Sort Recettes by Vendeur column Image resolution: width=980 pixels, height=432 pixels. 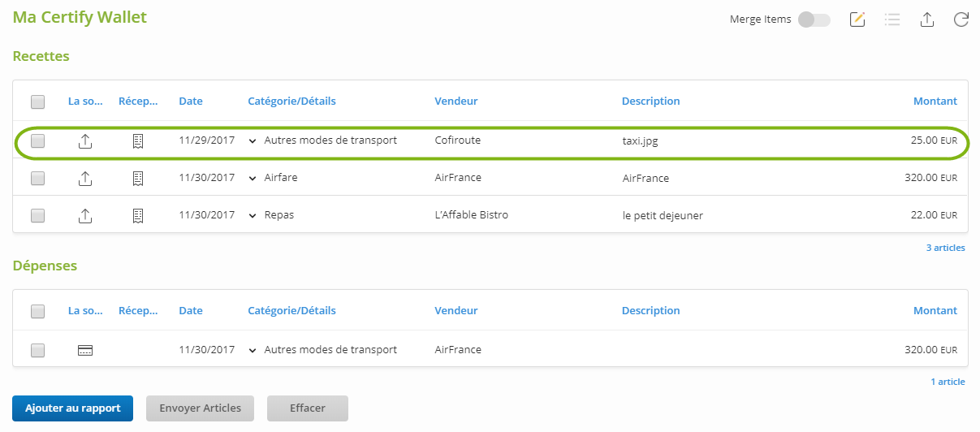[456, 102]
